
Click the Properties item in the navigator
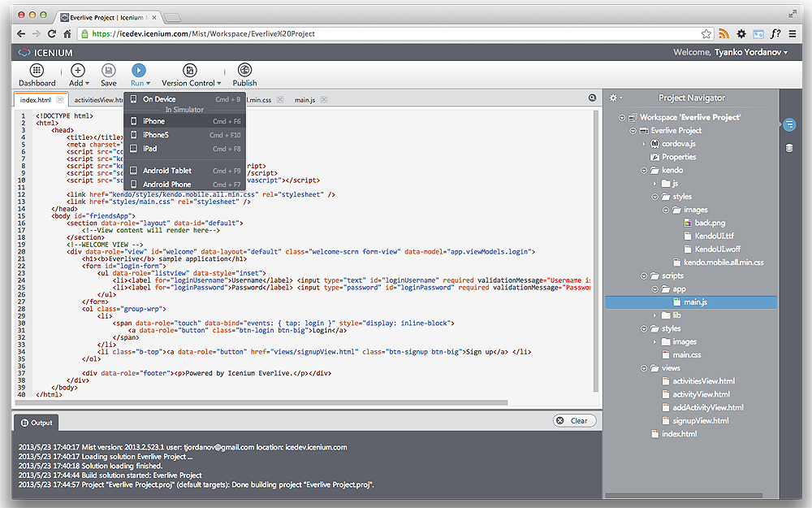678,157
